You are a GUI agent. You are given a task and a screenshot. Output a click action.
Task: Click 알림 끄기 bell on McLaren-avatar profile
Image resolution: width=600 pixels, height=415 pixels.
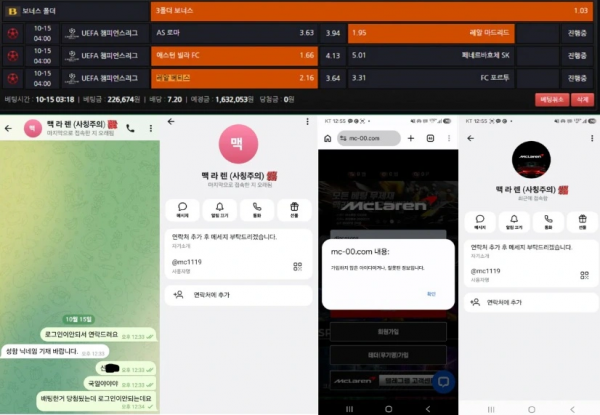(x=514, y=222)
